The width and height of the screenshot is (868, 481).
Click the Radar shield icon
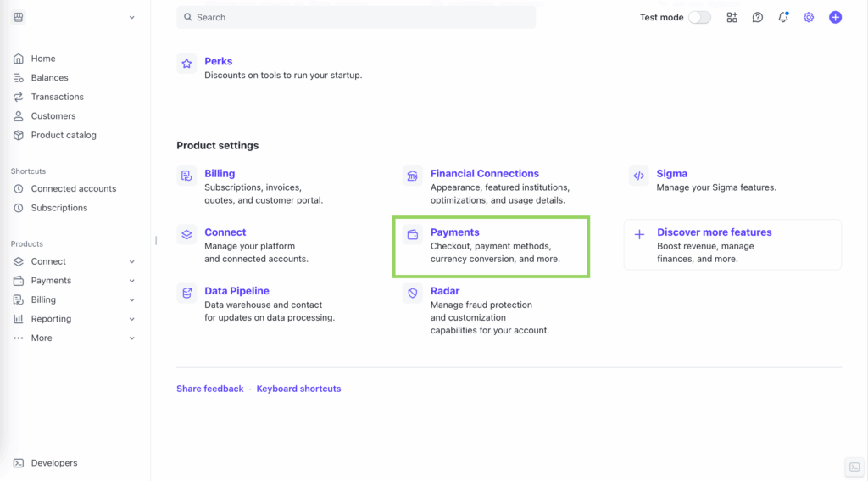click(x=413, y=294)
